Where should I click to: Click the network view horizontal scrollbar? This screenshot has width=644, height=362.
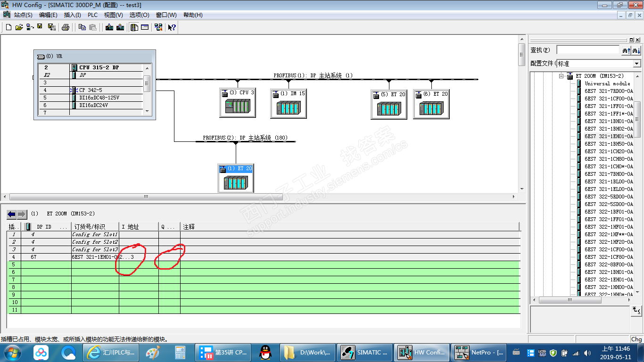(x=260, y=197)
